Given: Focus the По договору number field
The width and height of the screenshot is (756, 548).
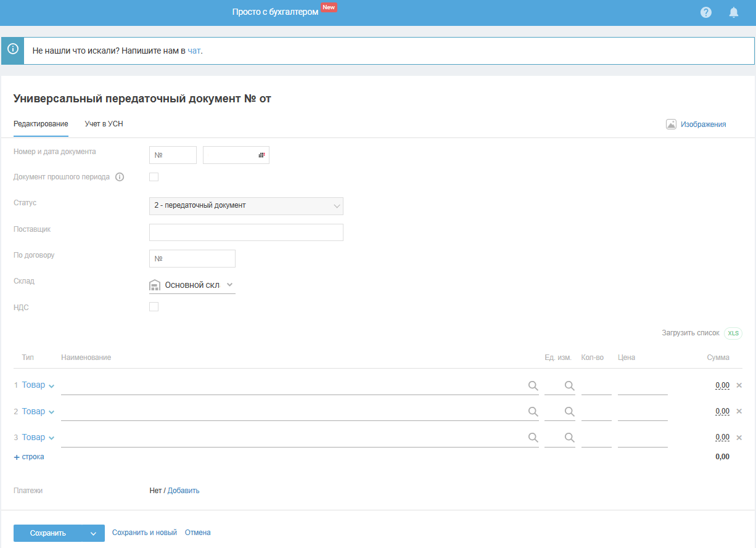Looking at the screenshot, I should 192,258.
